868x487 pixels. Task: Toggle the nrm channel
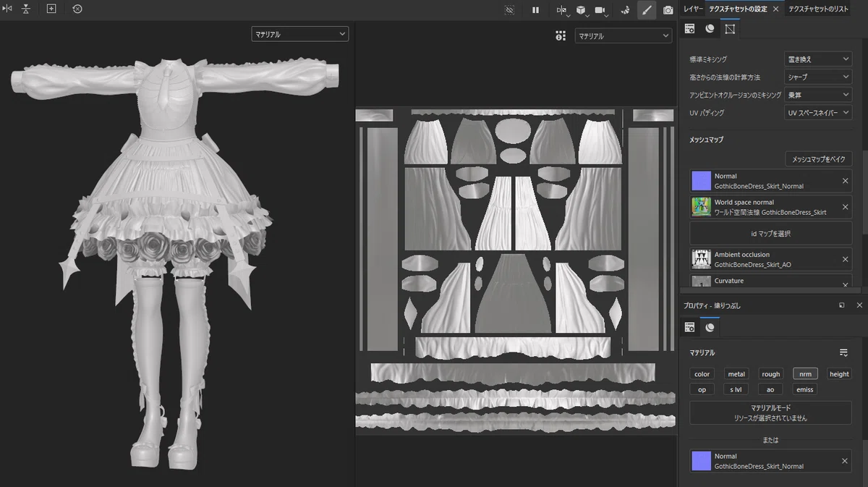pyautogui.click(x=805, y=374)
